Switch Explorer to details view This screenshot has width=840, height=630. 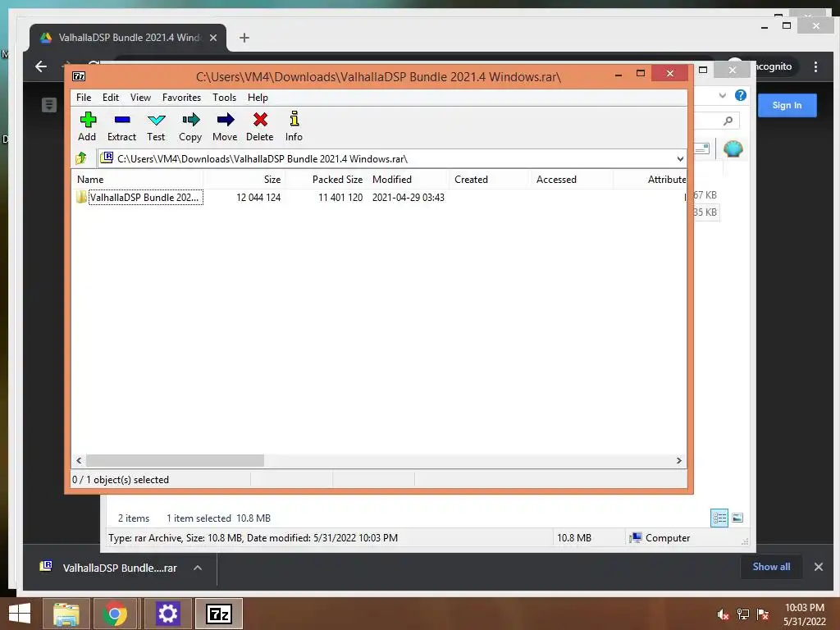[x=719, y=518]
